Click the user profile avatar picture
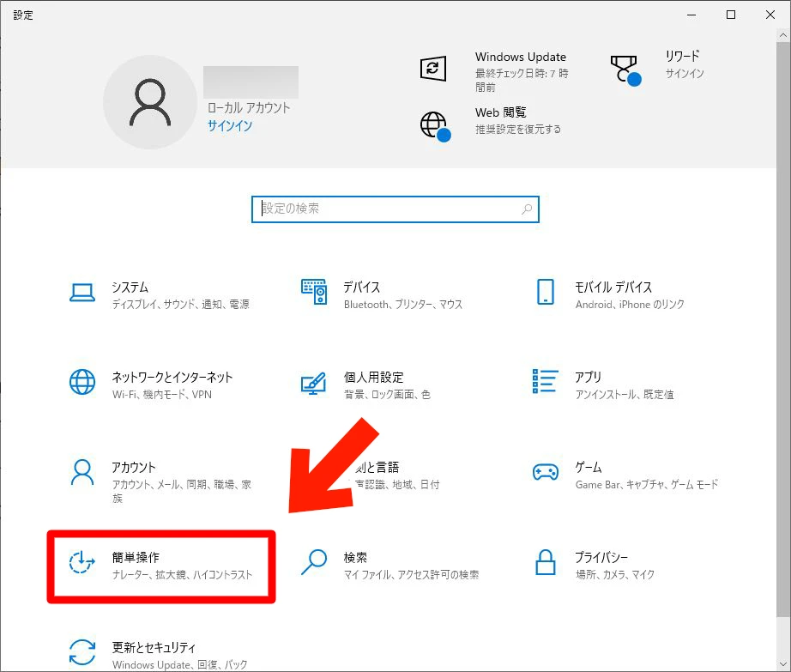Screen dimensions: 791x672 pyautogui.click(x=150, y=103)
